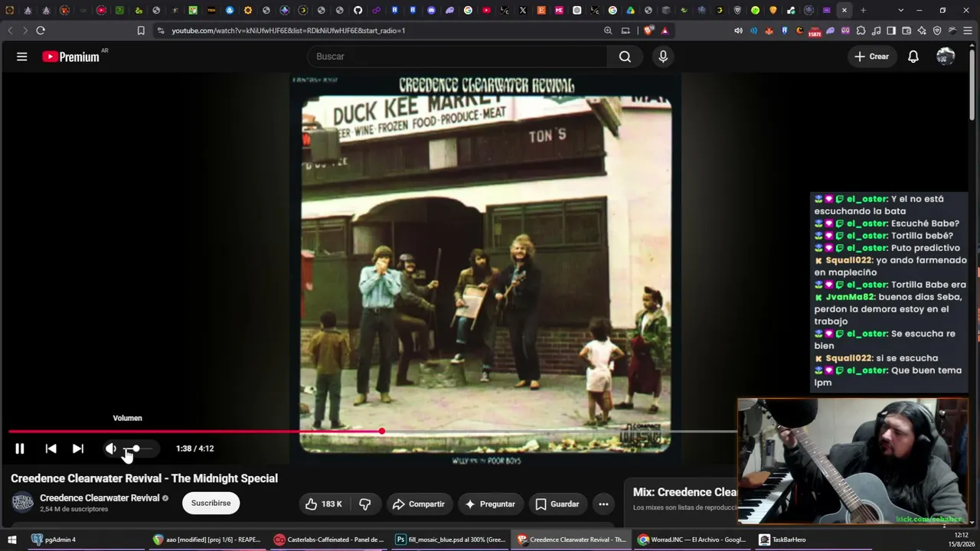Open the tab search chevron dropdown
980x551 pixels.
[x=900, y=10]
